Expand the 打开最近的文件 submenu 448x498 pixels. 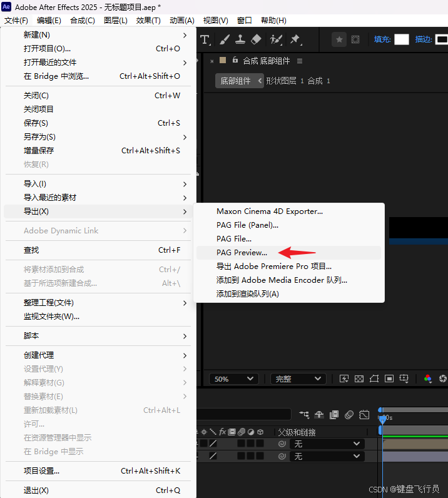point(98,63)
